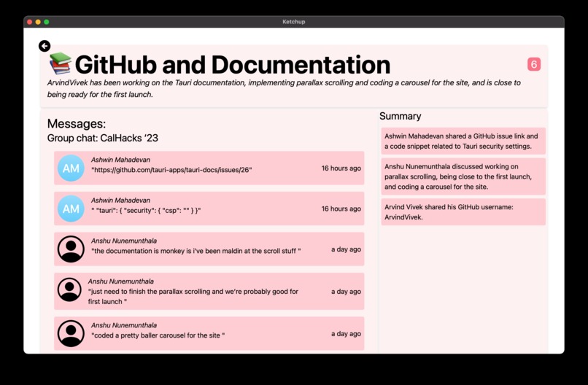Click 'a day ago' on the documentation is monkey message

(346, 249)
